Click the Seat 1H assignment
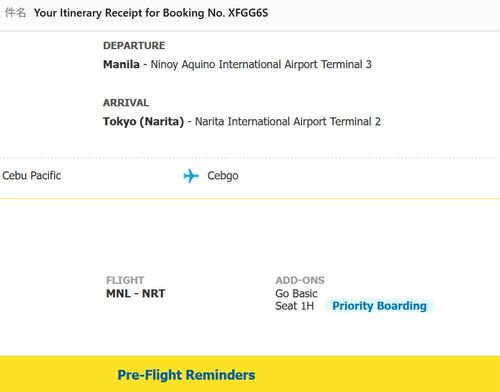 pos(295,306)
